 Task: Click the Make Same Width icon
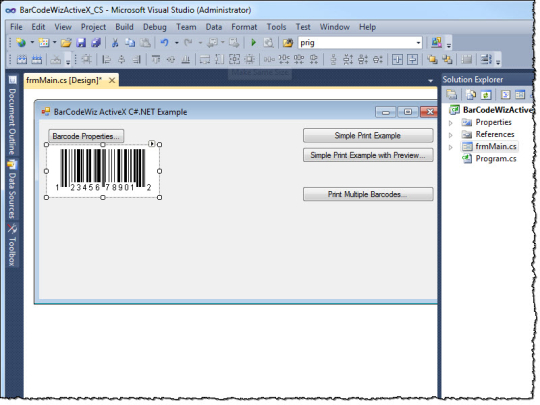click(x=205, y=60)
